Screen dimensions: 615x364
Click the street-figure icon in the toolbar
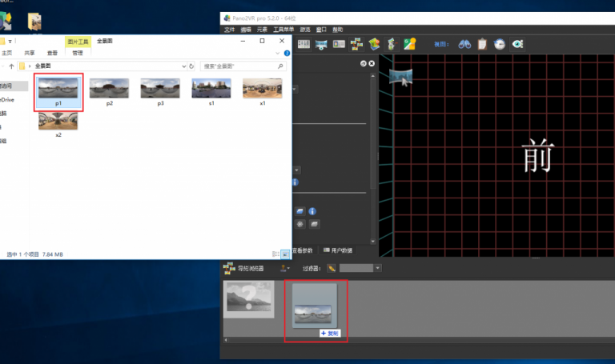[392, 44]
